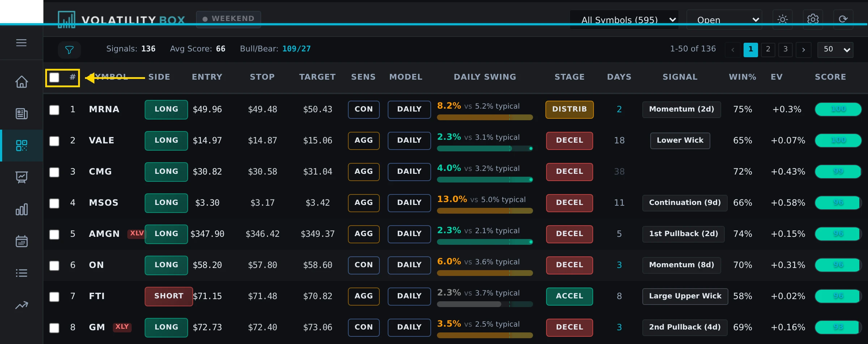
Task: Click the Lower Wick signal tag
Action: [x=680, y=140]
